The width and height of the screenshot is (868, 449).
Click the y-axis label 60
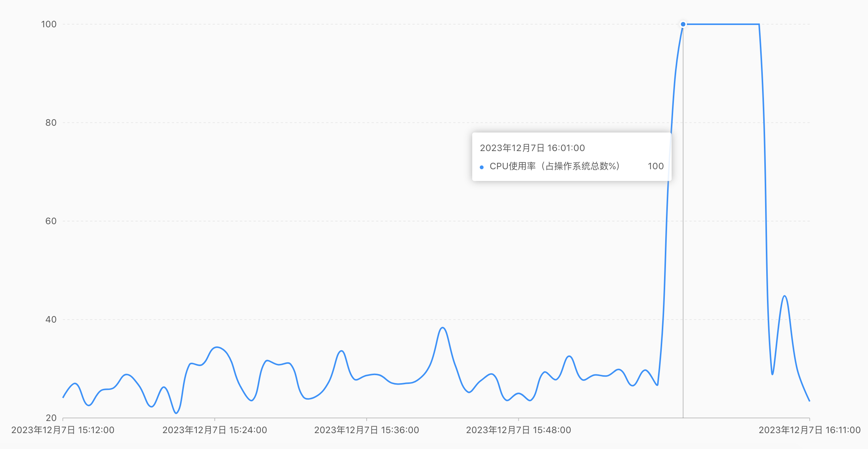51,221
